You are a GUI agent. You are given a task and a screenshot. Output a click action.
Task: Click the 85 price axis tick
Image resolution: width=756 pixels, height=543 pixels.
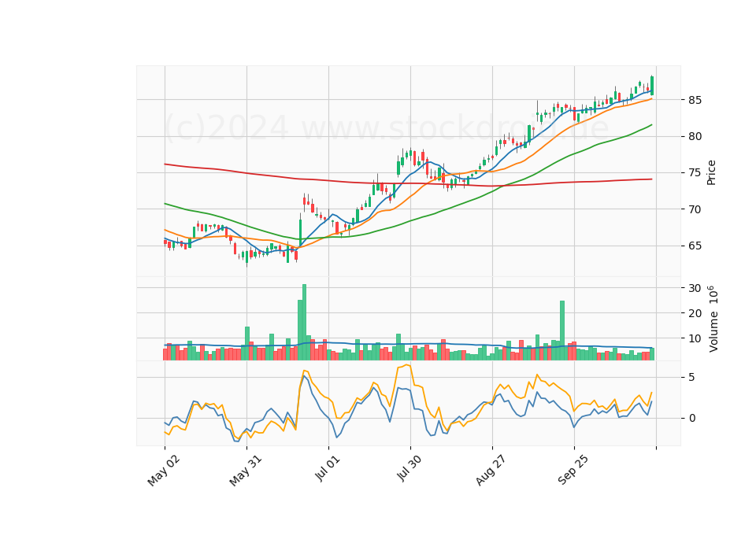point(695,100)
